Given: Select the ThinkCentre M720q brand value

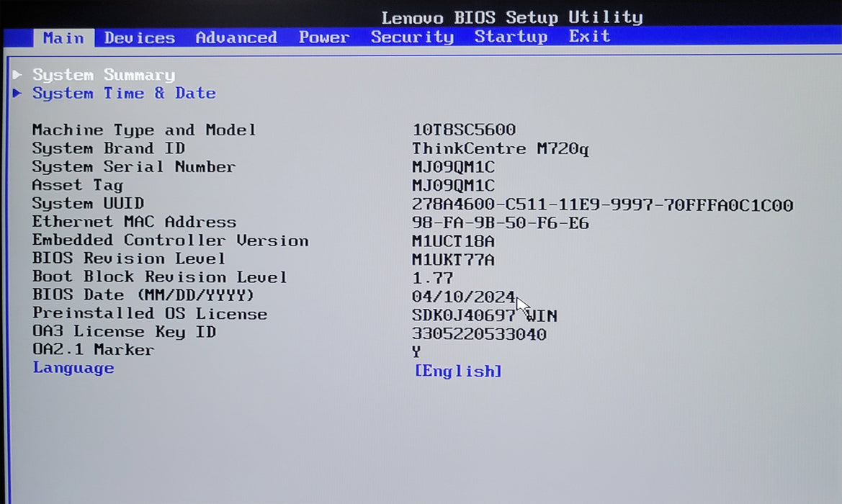Looking at the screenshot, I should (x=501, y=148).
